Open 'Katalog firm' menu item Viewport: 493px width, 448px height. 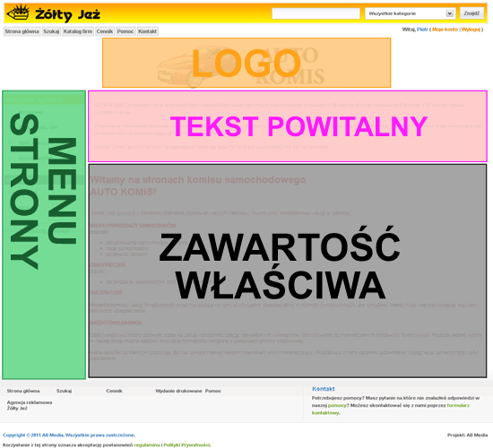[x=78, y=31]
